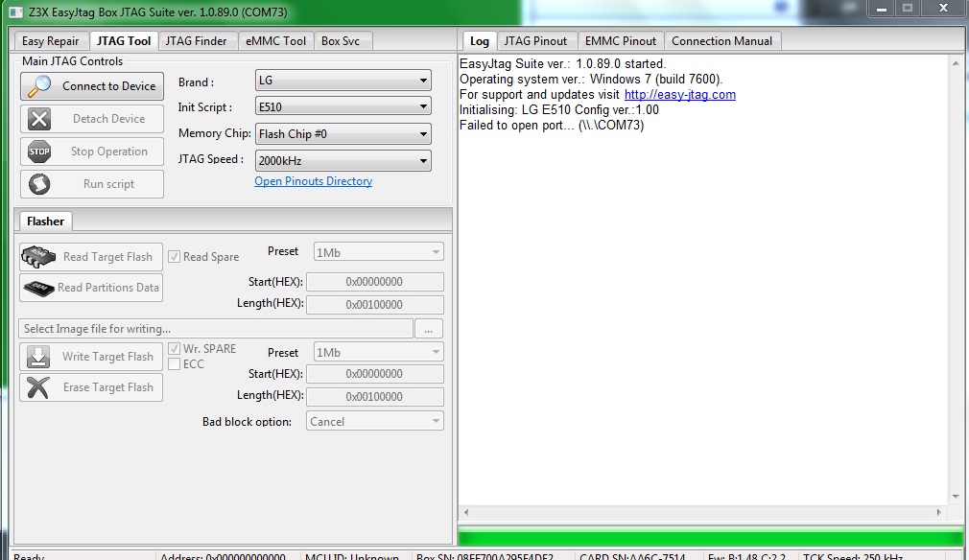This screenshot has height=560, width=969.
Task: Click the application icon in title bar
Action: click(16, 12)
